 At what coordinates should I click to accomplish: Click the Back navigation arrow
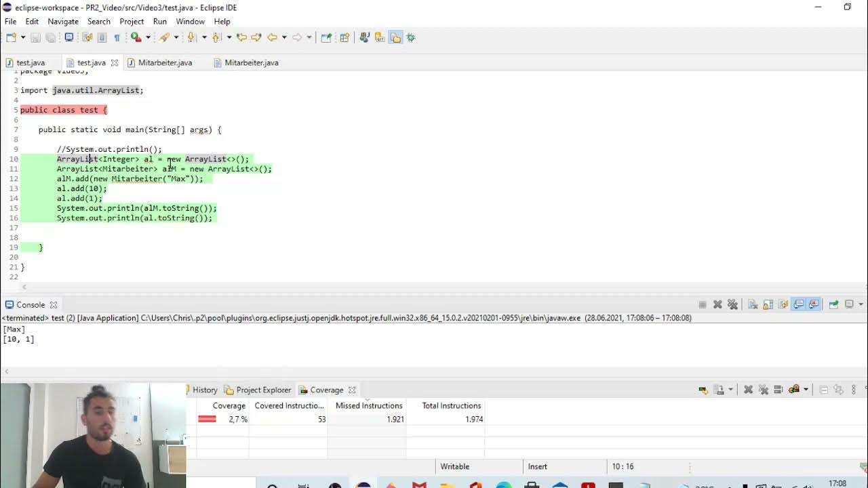(272, 38)
